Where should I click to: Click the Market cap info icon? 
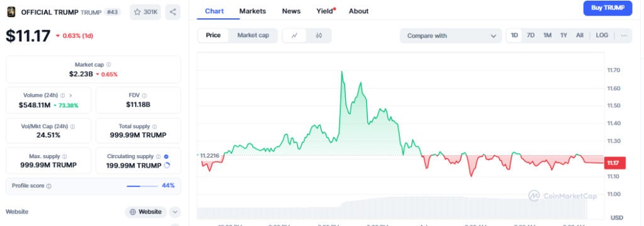pos(108,65)
